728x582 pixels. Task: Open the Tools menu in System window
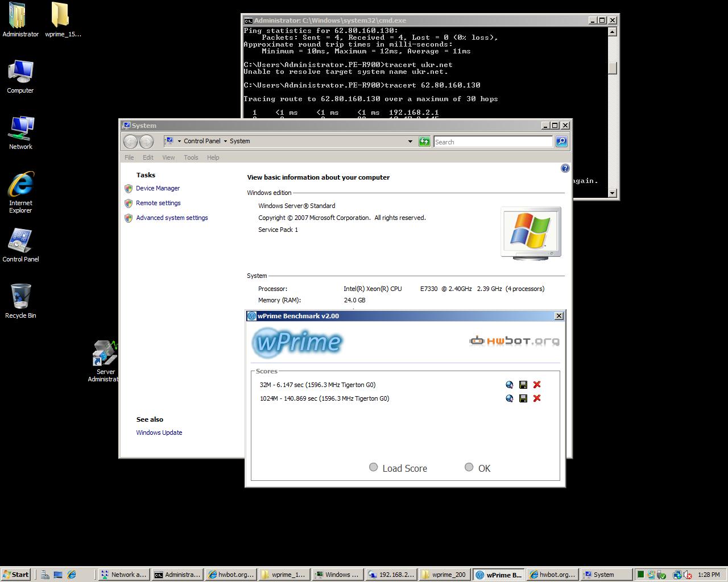[191, 157]
